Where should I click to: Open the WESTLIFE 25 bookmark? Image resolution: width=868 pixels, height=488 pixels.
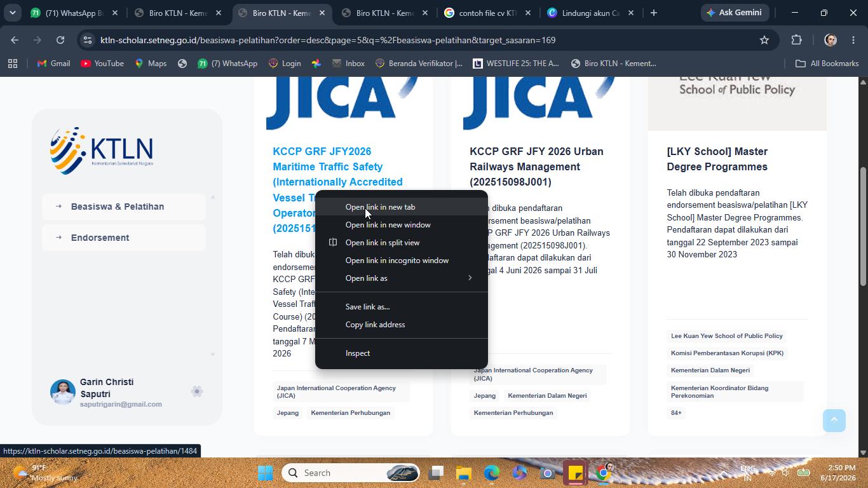[x=516, y=64]
